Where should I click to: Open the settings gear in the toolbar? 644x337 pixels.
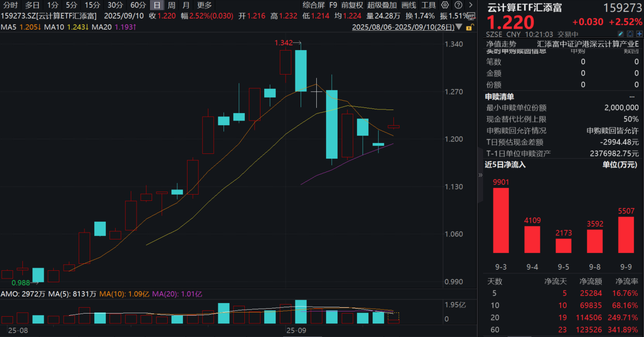coord(445,5)
